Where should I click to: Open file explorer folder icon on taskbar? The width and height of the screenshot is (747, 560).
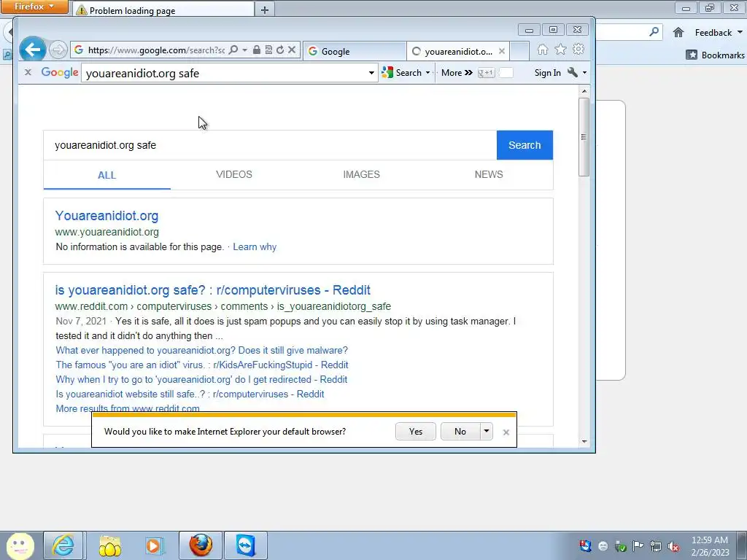tap(109, 545)
